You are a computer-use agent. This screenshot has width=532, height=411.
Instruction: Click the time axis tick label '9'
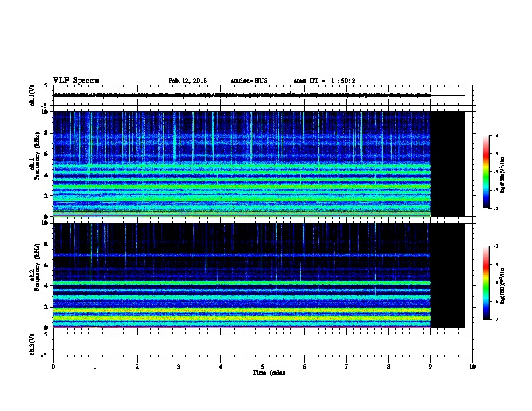[x=430, y=367]
